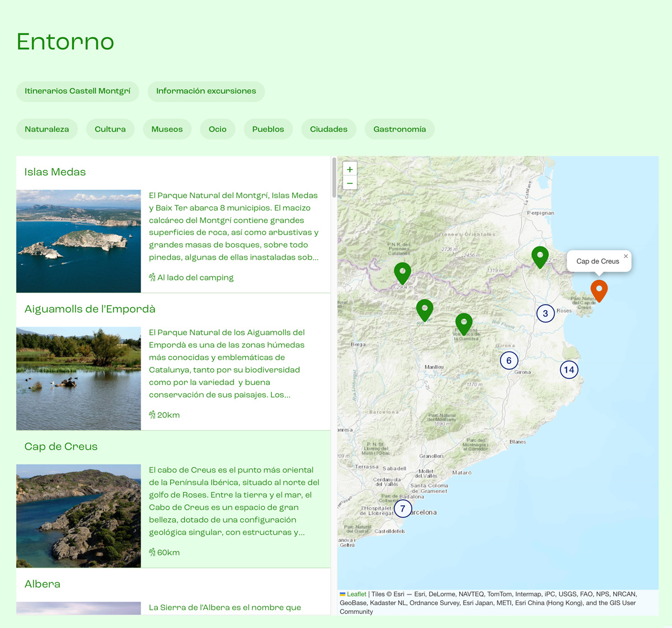Click the Islas Medas description text
The image size is (672, 628).
click(234, 227)
